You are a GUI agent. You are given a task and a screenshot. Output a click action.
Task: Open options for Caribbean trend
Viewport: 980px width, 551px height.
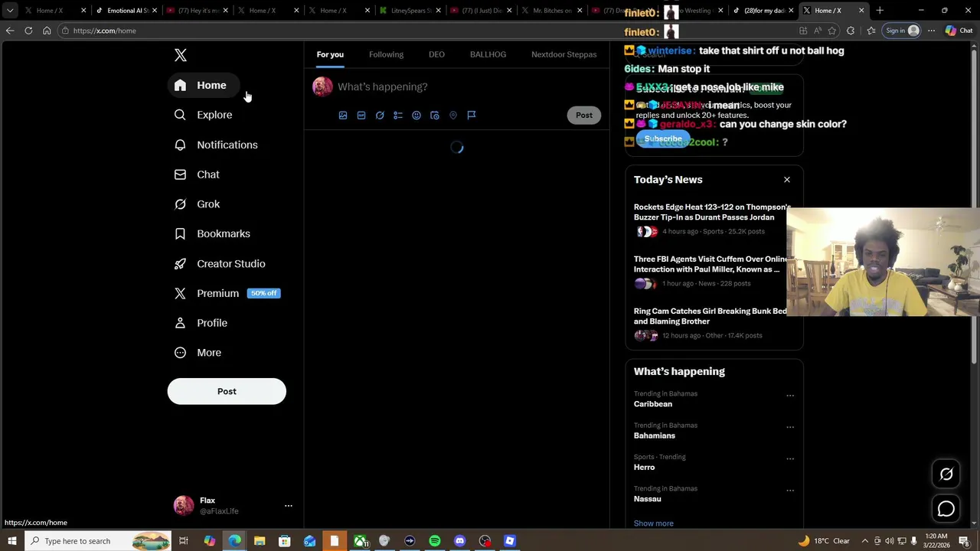click(x=790, y=396)
